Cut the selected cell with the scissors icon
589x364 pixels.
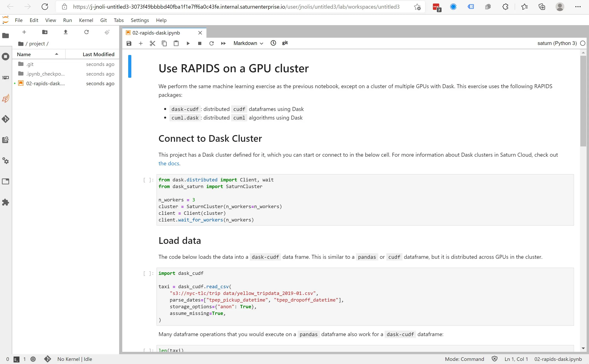coord(152,43)
